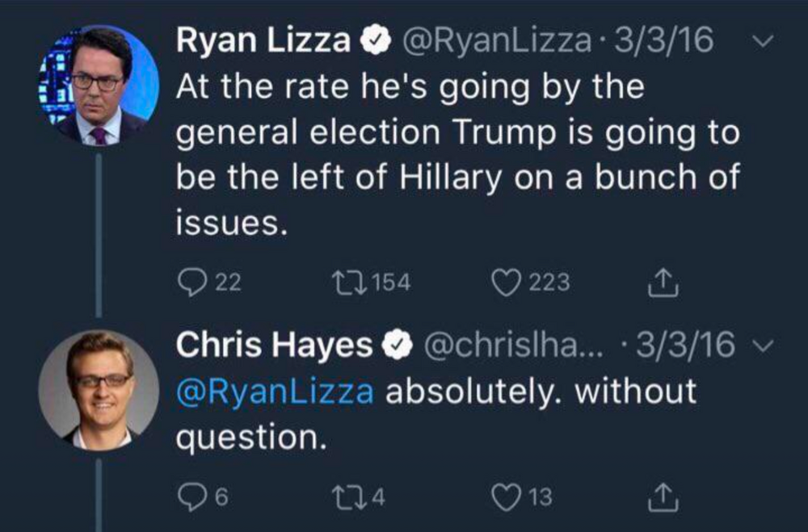
Task: Open dropdown arrow on Chris Hayes' tweet
Action: click(768, 346)
